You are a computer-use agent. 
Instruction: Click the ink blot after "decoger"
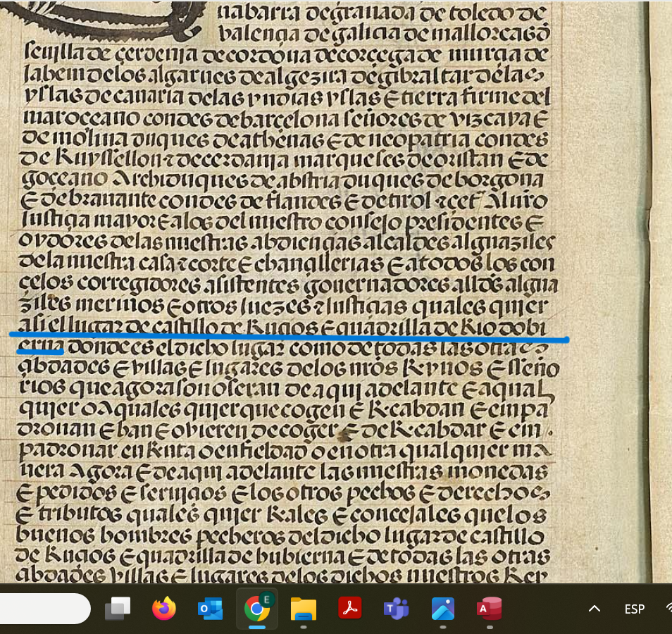click(345, 428)
